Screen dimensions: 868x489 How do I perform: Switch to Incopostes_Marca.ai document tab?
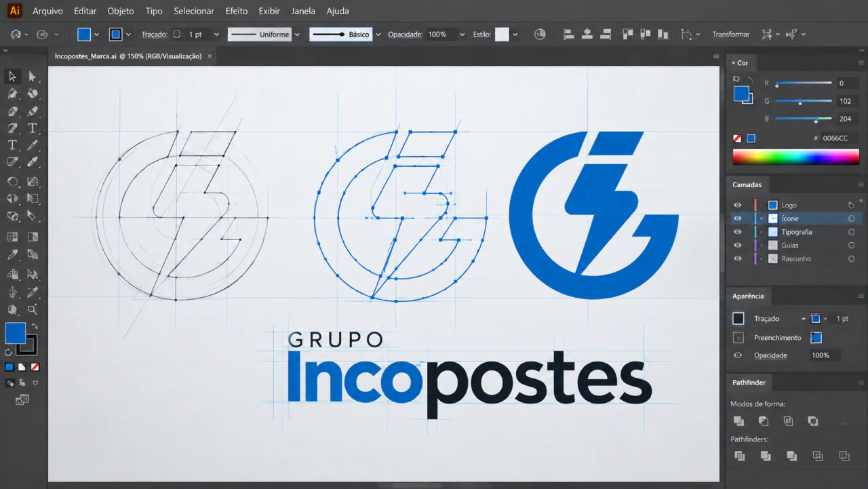tap(131, 56)
